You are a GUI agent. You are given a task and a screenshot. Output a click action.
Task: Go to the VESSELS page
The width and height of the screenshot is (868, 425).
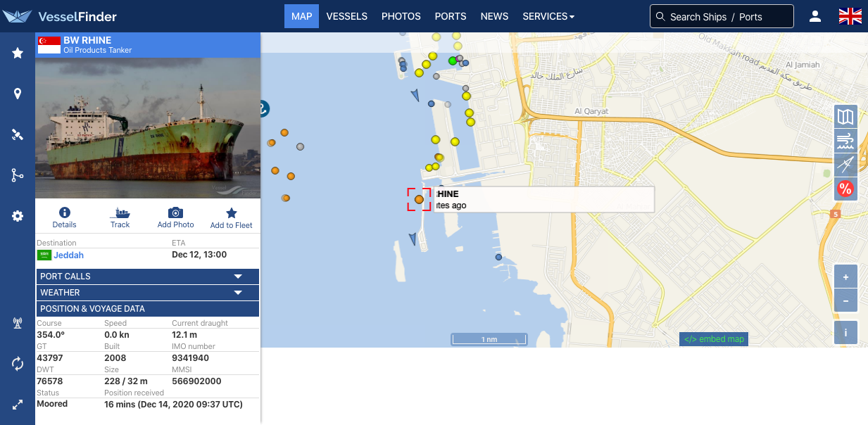pyautogui.click(x=347, y=16)
